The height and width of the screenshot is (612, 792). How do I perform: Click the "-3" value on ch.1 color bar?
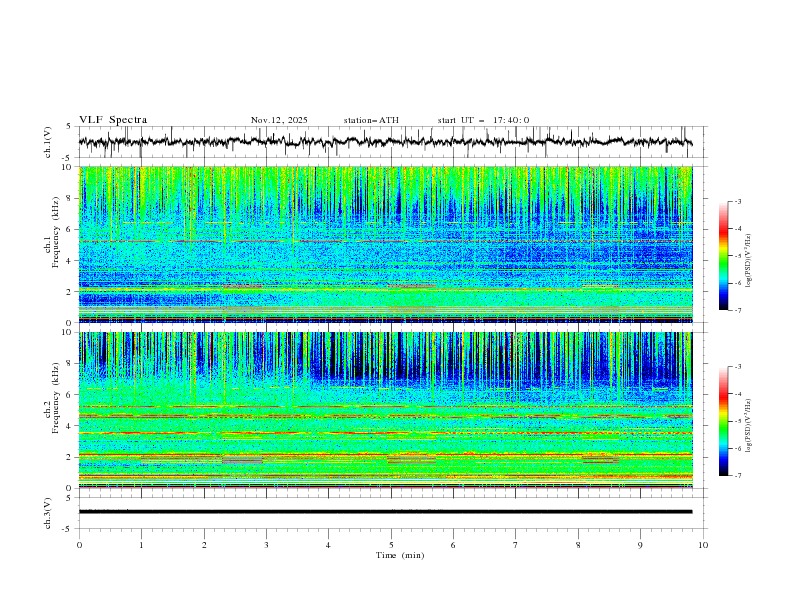tap(737, 201)
